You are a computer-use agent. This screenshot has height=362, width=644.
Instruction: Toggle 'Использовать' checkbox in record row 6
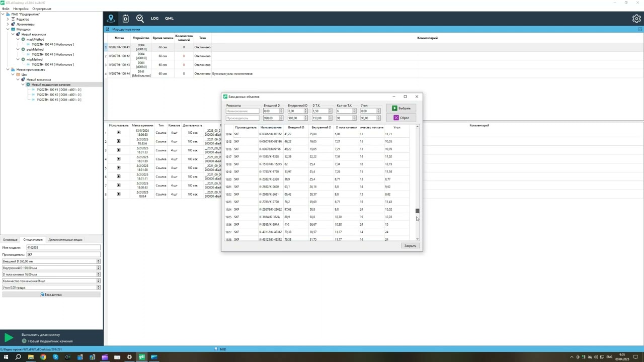[x=119, y=176]
